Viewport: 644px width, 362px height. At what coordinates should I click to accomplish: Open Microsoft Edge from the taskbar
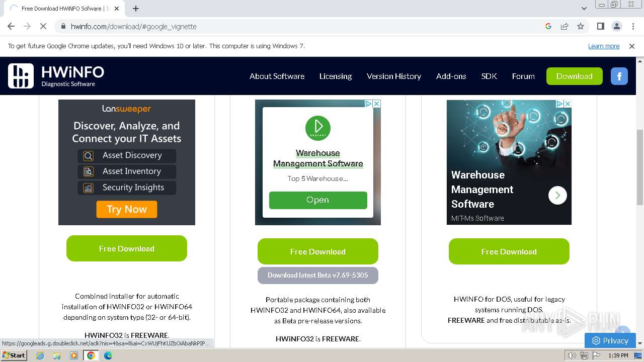pyautogui.click(x=108, y=355)
